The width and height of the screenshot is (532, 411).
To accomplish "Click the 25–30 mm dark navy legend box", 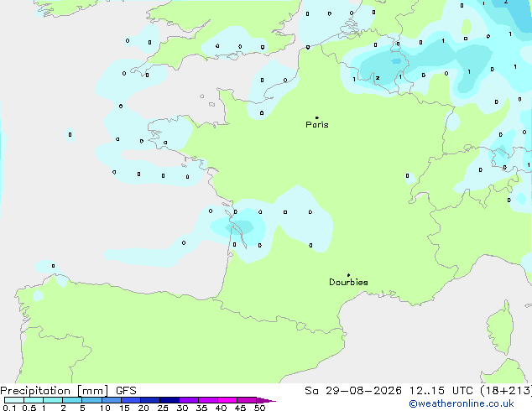I will [169, 400].
